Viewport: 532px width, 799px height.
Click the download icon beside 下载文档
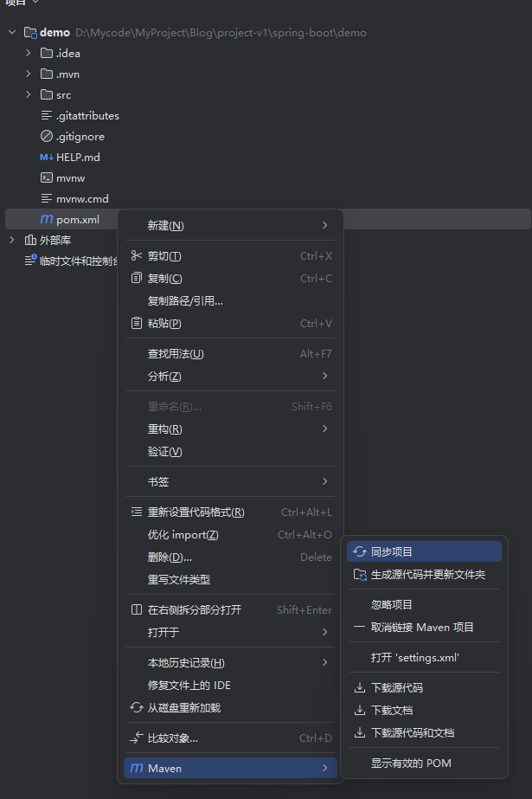[360, 711]
